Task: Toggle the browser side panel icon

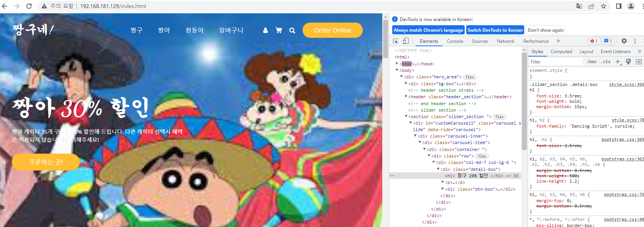Action: 619,6
